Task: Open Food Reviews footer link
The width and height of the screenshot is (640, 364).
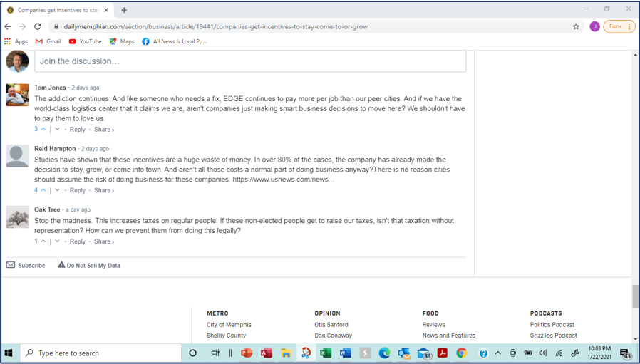Action: point(433,324)
